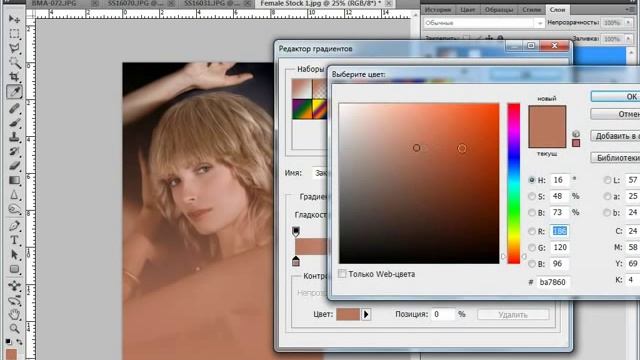The image size is (640, 360).
Task: Select the Crop tool
Action: (14, 77)
